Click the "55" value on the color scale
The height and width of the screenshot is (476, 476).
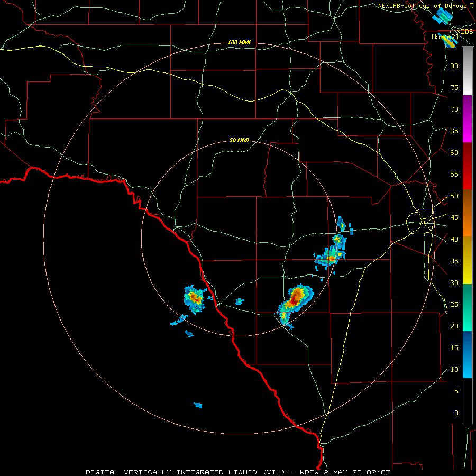click(x=454, y=175)
